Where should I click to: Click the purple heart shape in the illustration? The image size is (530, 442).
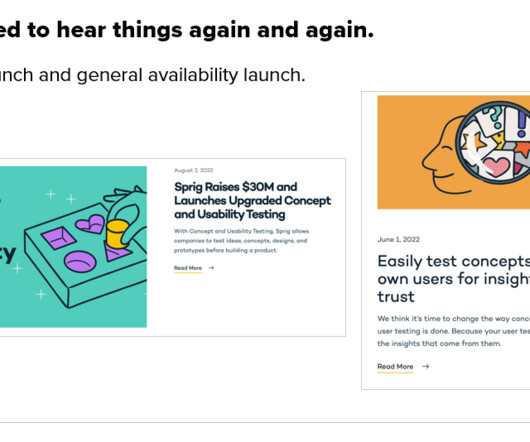point(90,224)
